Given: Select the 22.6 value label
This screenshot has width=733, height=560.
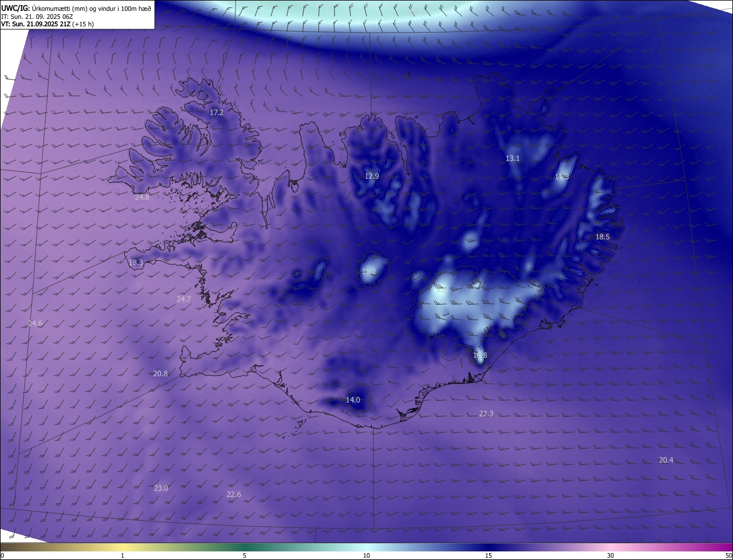Looking at the screenshot, I should [234, 495].
